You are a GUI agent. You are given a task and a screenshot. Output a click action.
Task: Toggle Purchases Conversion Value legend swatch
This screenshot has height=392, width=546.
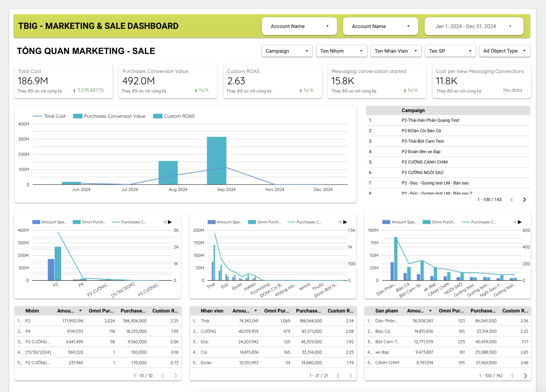(x=78, y=116)
